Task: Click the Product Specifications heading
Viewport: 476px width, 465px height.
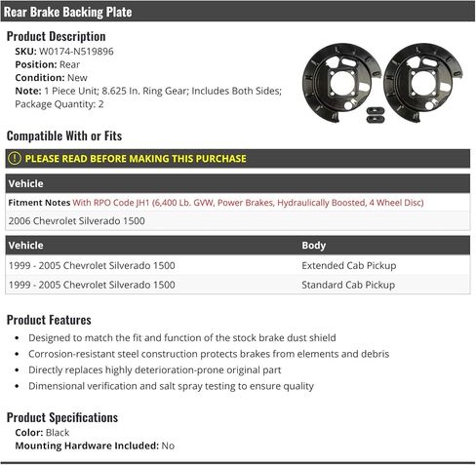Action: [x=62, y=417]
